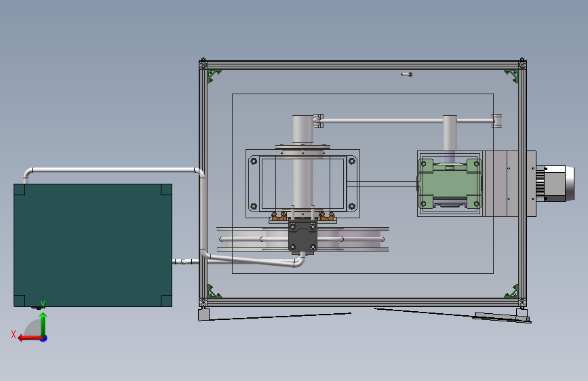Select the dark green tank box
The image size is (588, 381).
(x=93, y=245)
